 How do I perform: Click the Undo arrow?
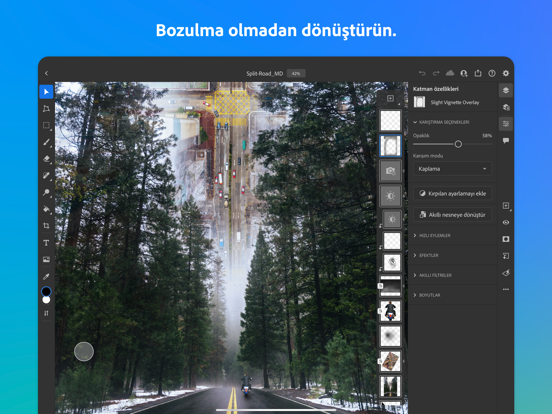tap(422, 73)
